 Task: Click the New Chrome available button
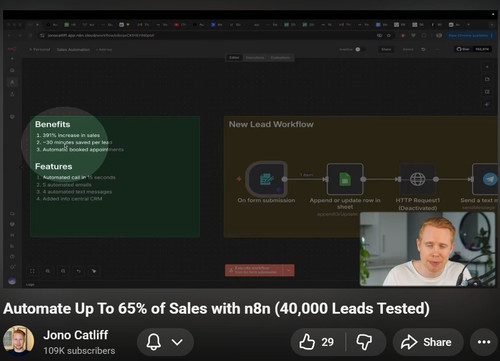pos(469,35)
